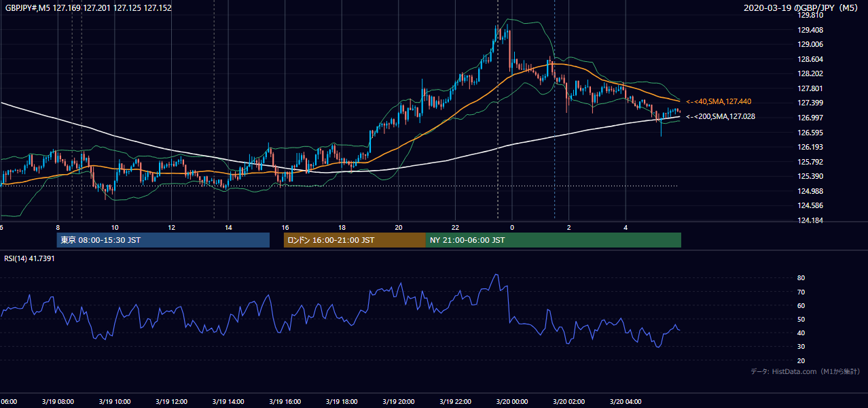868x408 pixels.
Task: Click the RSI scale value 80
Action: [801, 278]
